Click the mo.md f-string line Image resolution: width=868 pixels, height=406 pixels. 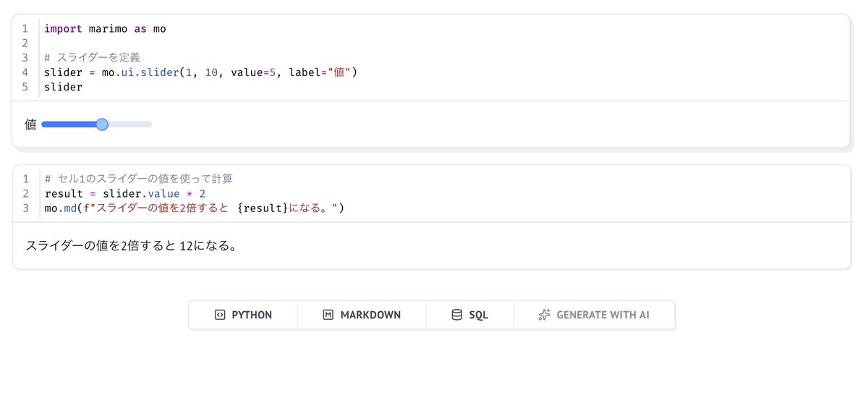[195, 208]
